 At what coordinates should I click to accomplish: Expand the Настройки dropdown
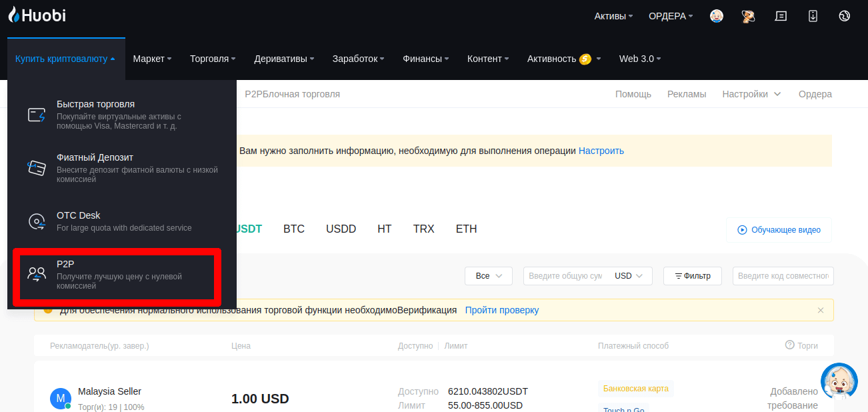click(x=751, y=94)
